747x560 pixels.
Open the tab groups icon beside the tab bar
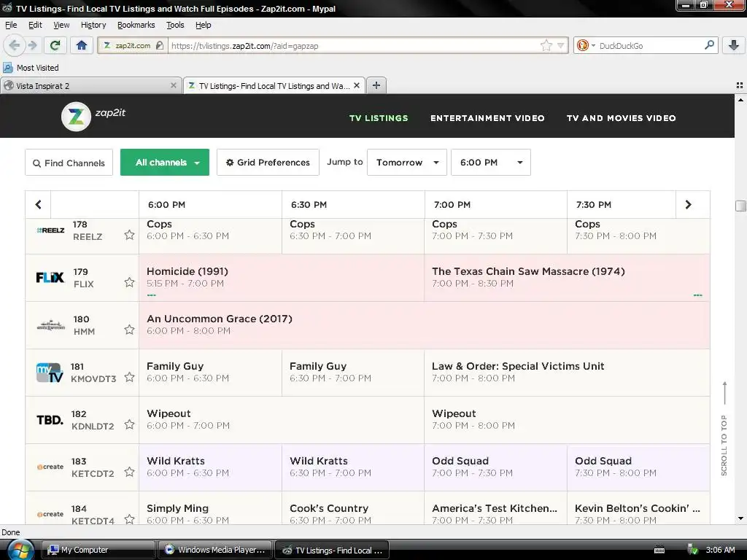[740, 85]
